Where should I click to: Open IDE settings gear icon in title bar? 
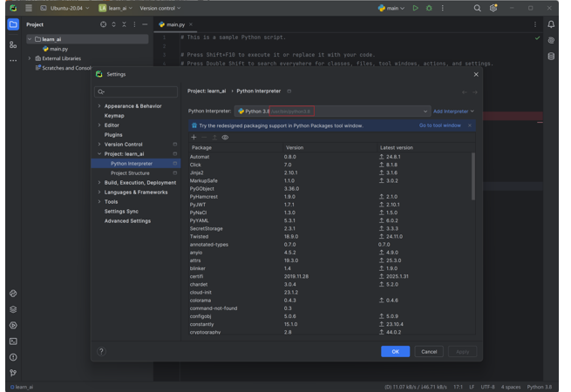[493, 8]
